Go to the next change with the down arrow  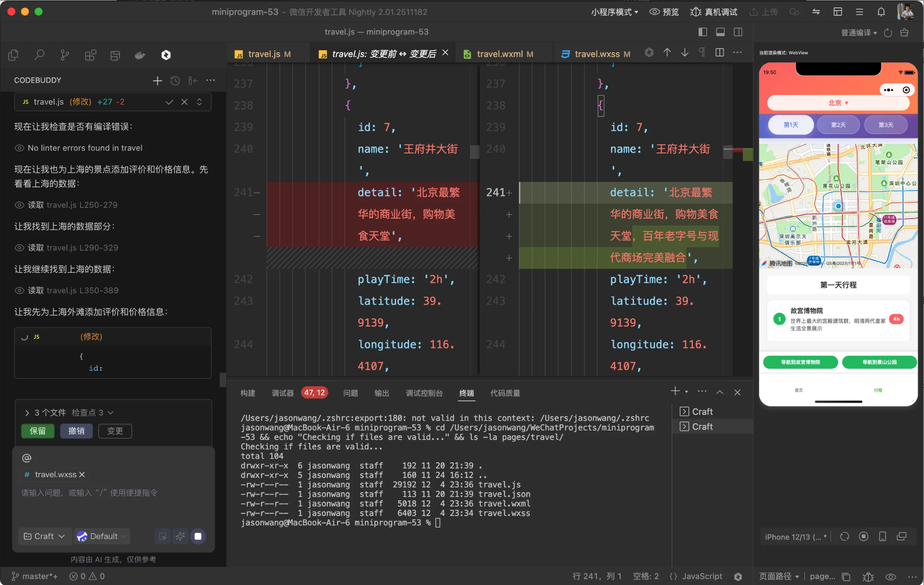pyautogui.click(x=685, y=53)
